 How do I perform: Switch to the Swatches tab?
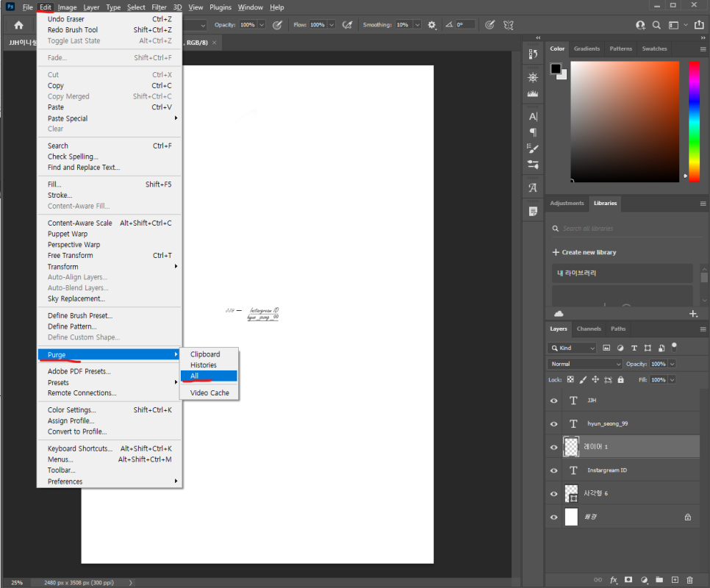click(x=654, y=49)
